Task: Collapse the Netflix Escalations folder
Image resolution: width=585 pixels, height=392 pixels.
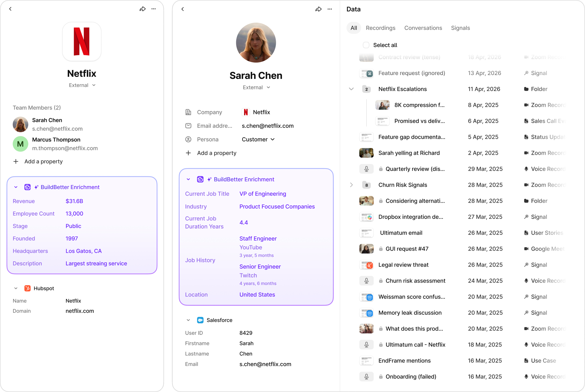Action: coord(351,89)
